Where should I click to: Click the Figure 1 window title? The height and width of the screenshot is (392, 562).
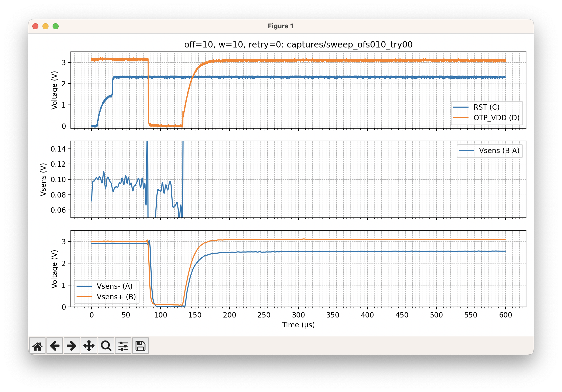280,26
